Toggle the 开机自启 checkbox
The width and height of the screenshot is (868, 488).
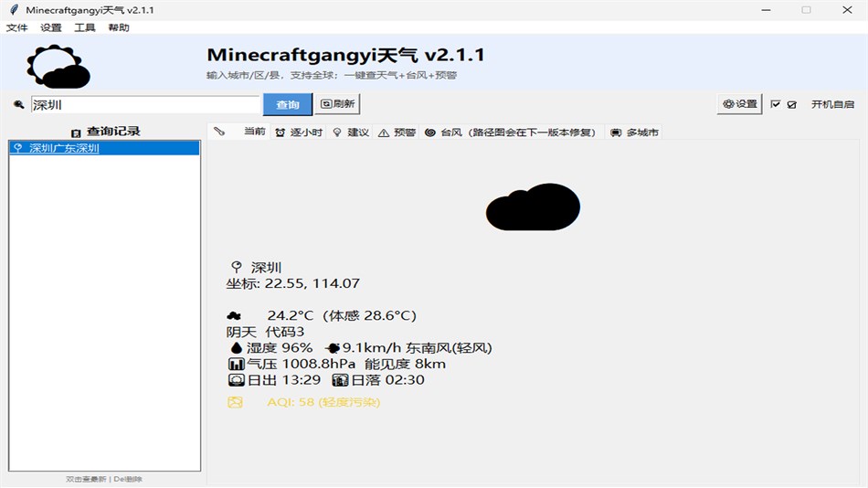(776, 104)
